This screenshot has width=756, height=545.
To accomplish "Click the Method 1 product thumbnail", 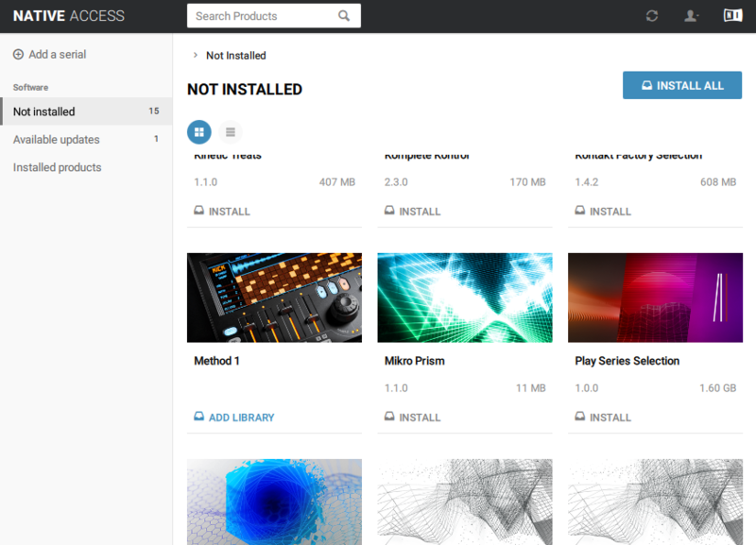I will coord(274,298).
